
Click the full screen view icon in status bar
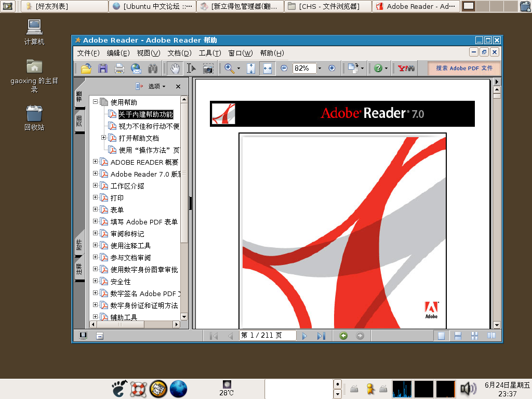(x=83, y=336)
